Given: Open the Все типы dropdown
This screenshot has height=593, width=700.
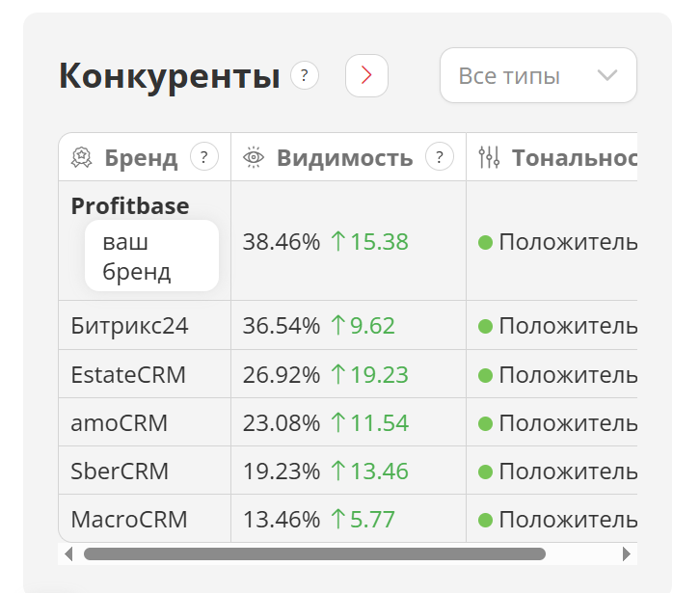Looking at the screenshot, I should pyautogui.click(x=538, y=75).
